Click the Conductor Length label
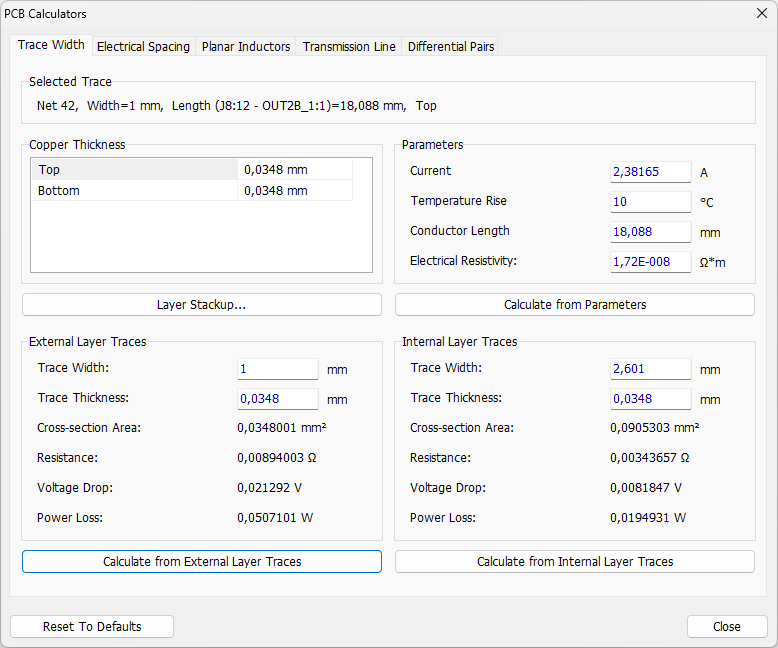This screenshot has width=778, height=648. tap(459, 231)
